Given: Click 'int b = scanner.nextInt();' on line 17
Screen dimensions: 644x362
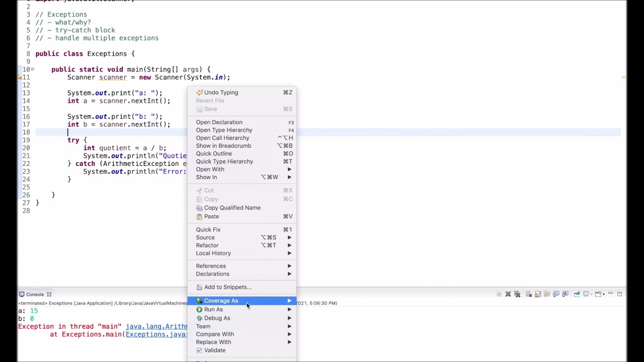Looking at the screenshot, I should 119,125.
